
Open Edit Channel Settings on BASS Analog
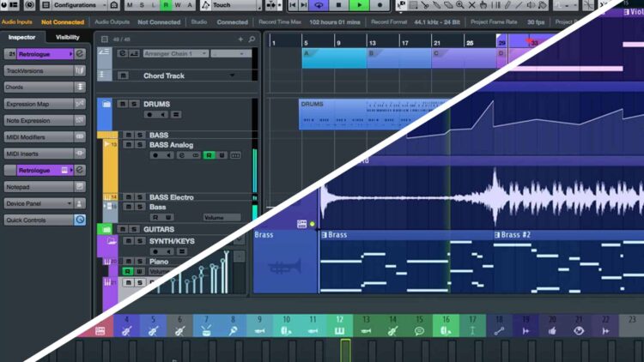182,155
